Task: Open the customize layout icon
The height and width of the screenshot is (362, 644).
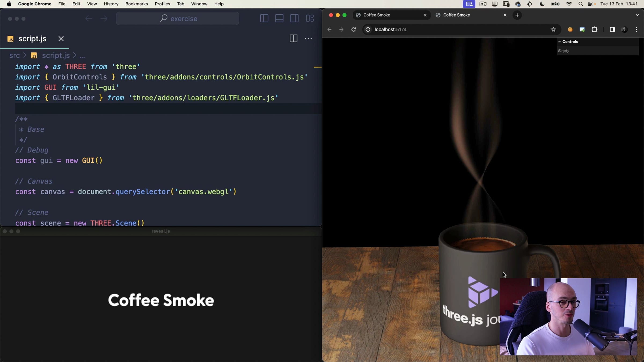Action: (x=310, y=19)
